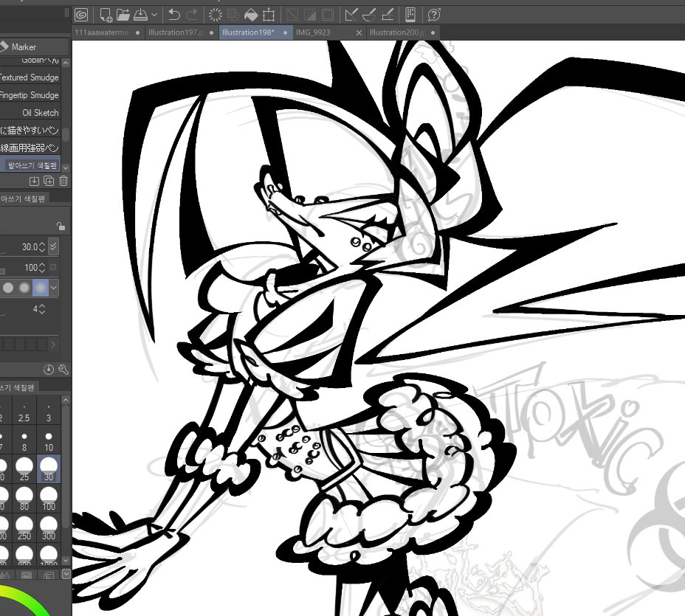Screen dimensions: 685x616
Task: Duplicate the current sub tool
Action: [x=49, y=181]
